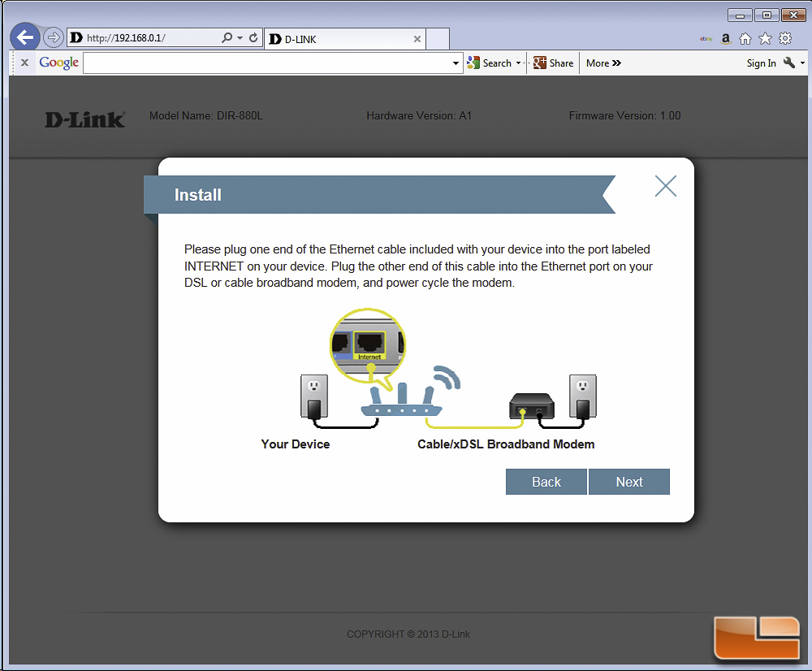The image size is (812, 671).
Task: Close the Install dialog with X
Action: coord(666,186)
